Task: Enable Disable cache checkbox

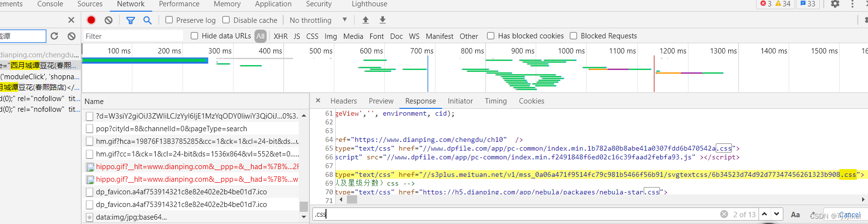Action: (x=226, y=20)
